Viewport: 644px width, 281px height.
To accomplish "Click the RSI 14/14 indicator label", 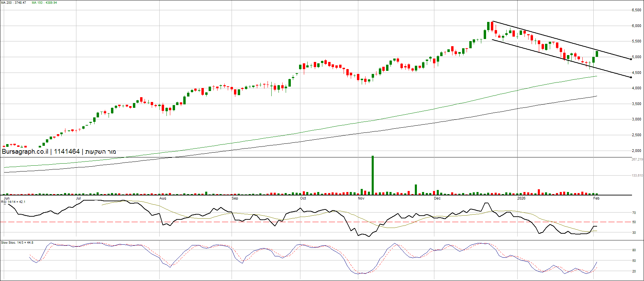I will (13, 202).
